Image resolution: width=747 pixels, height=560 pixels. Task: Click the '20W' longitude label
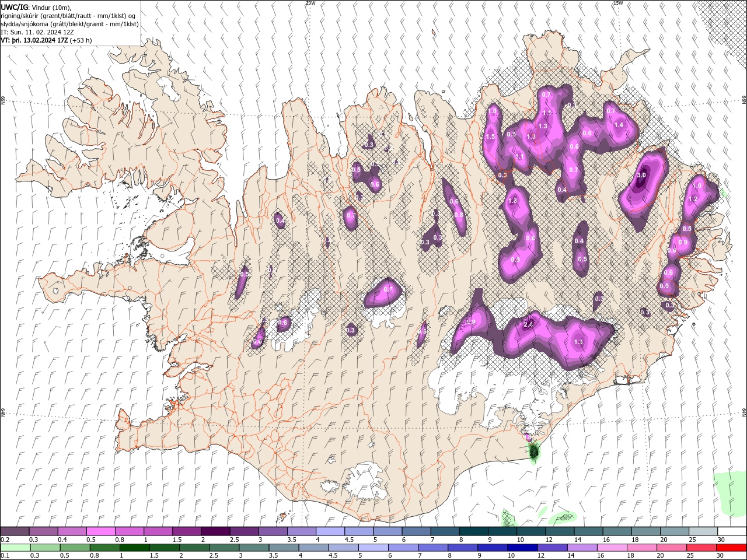click(310, 3)
